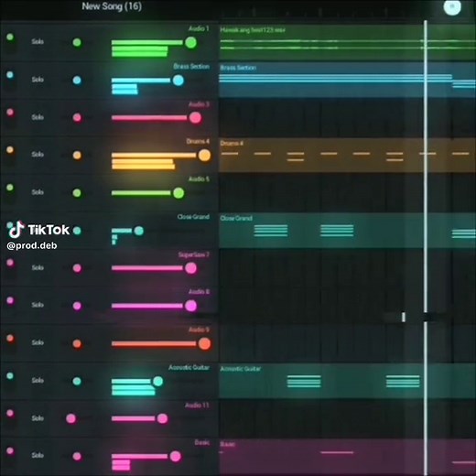This screenshot has height=476, width=476.
Task: Select the 'SuperSaw 7' track name label
Action: coord(194,254)
